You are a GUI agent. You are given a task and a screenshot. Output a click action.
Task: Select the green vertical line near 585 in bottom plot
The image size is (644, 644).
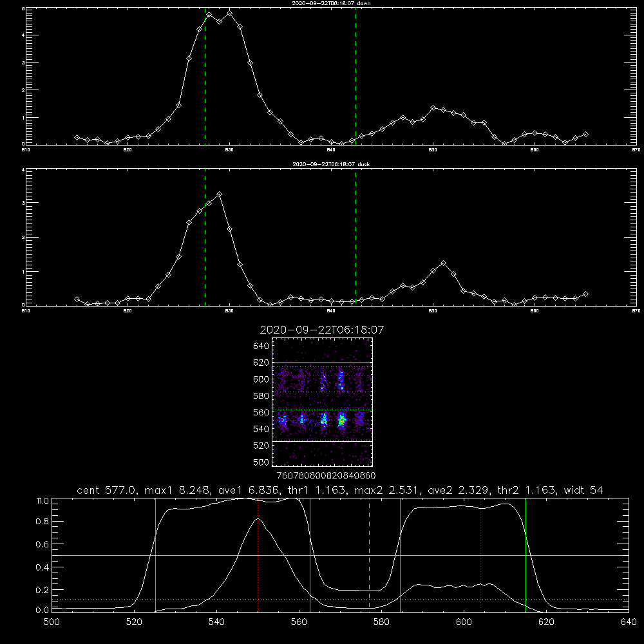(x=400, y=555)
